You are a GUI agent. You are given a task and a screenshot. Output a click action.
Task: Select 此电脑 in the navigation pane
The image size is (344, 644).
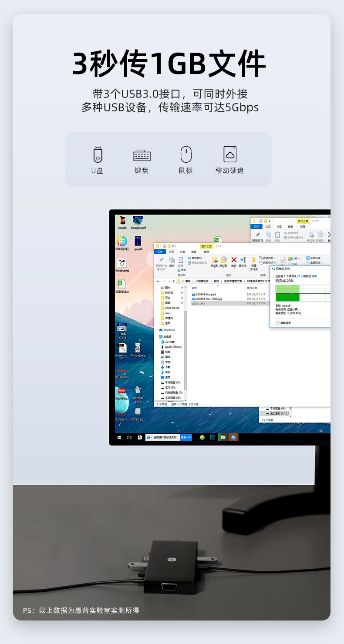[166, 337]
